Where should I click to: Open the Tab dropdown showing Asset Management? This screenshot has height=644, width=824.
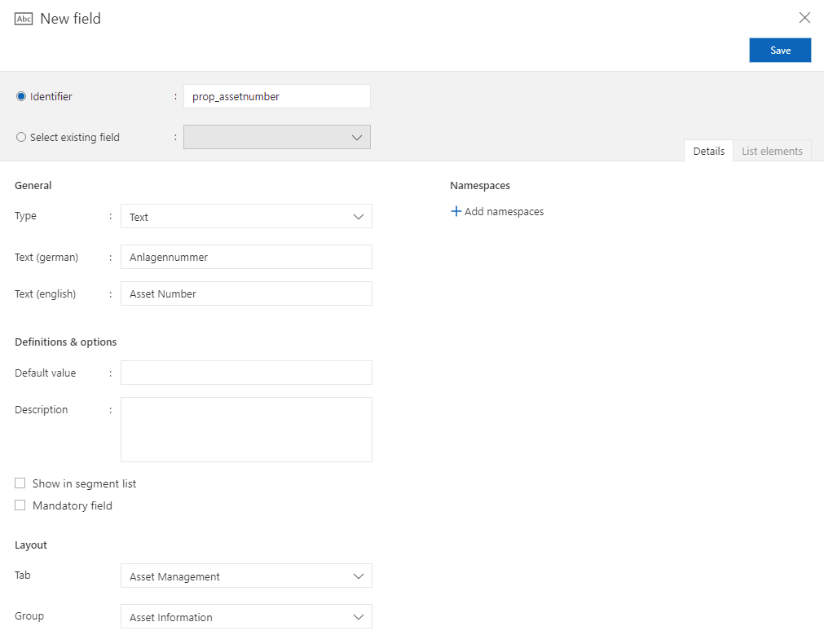245,576
